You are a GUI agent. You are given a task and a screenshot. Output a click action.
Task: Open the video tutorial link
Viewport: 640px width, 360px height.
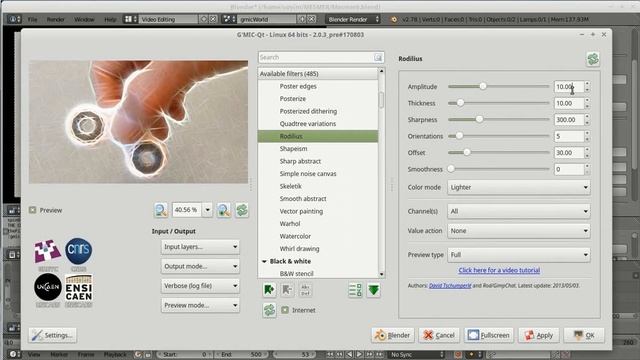(499, 270)
